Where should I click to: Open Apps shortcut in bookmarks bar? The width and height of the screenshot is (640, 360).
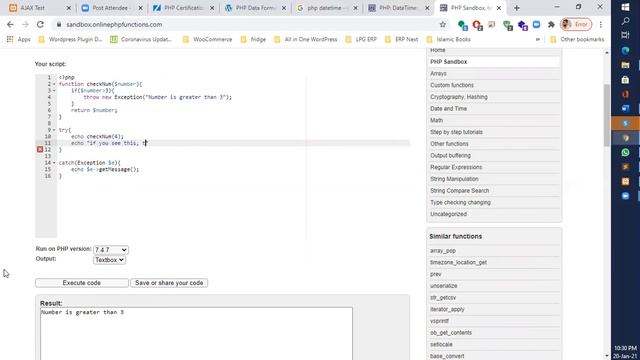pos(19,39)
